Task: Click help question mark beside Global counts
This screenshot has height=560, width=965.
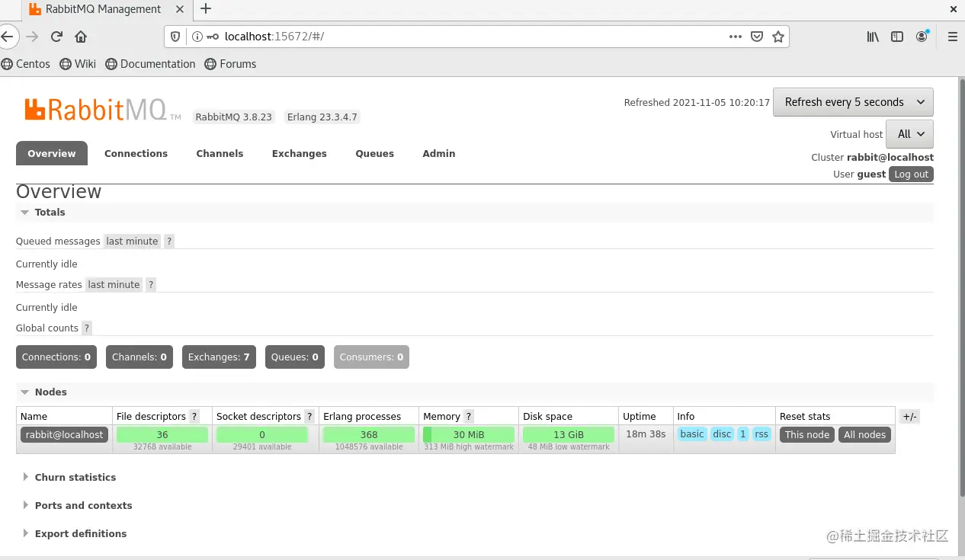Action: click(87, 328)
